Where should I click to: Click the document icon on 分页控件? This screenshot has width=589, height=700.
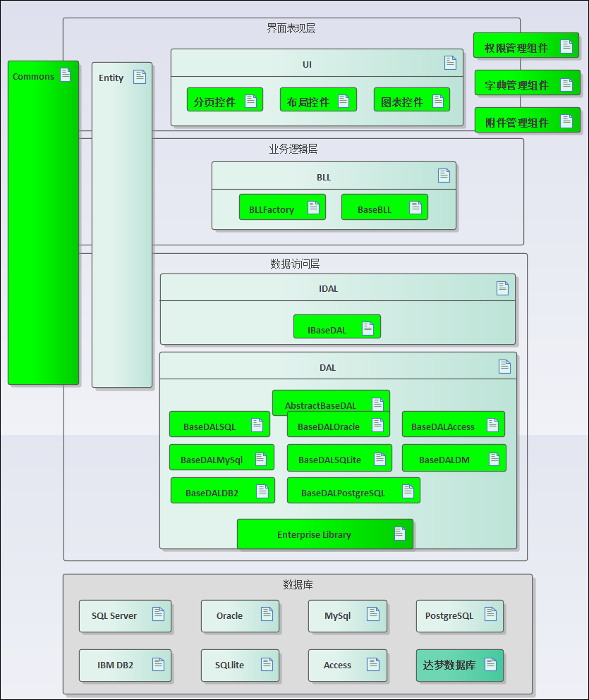(251, 102)
